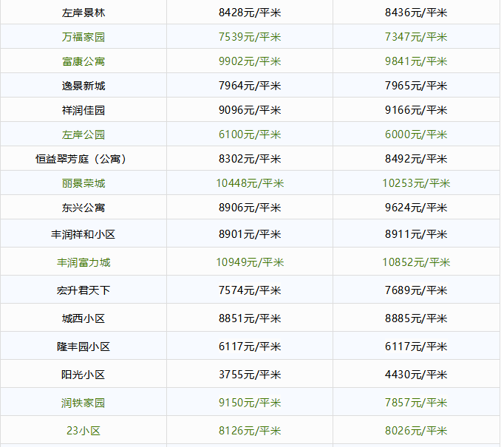Click the 23小区 name cell
Screen dimensions: 504x447
tap(84, 430)
